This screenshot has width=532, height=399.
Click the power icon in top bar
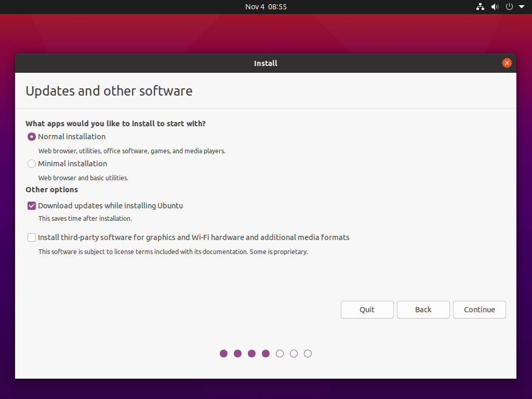509,7
